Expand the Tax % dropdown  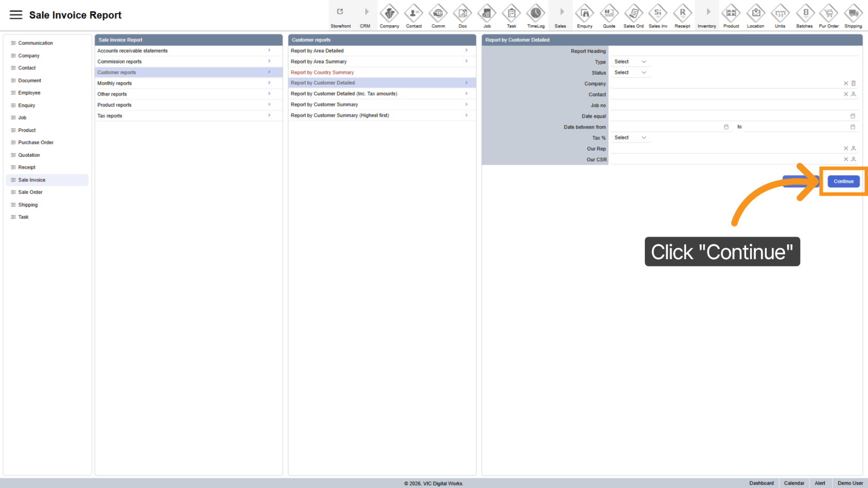tap(630, 138)
